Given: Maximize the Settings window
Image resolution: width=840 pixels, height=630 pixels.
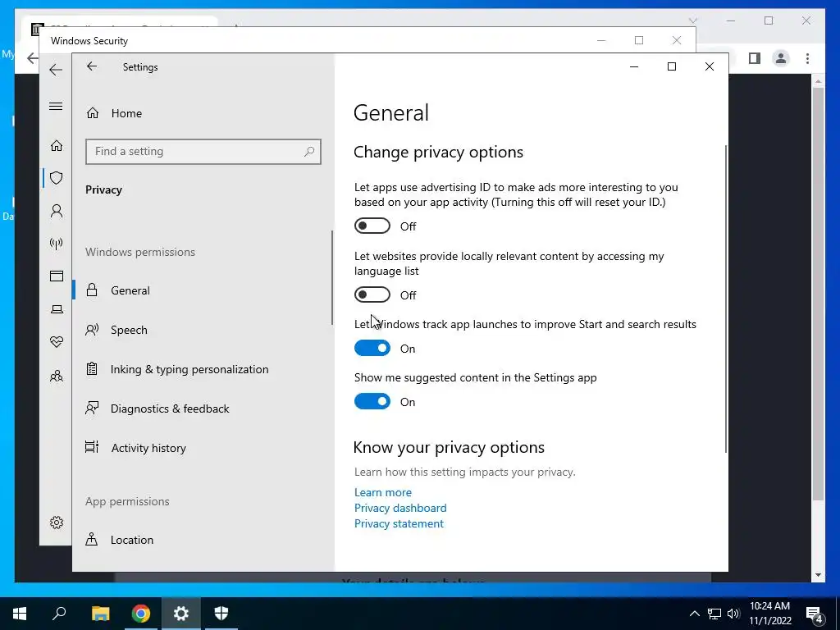Looking at the screenshot, I should pyautogui.click(x=671, y=66).
